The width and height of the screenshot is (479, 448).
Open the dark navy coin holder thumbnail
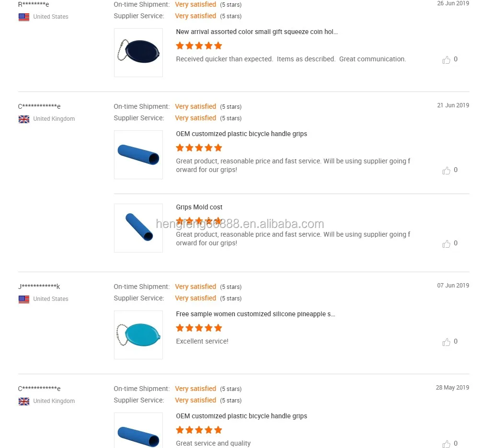[x=138, y=53]
